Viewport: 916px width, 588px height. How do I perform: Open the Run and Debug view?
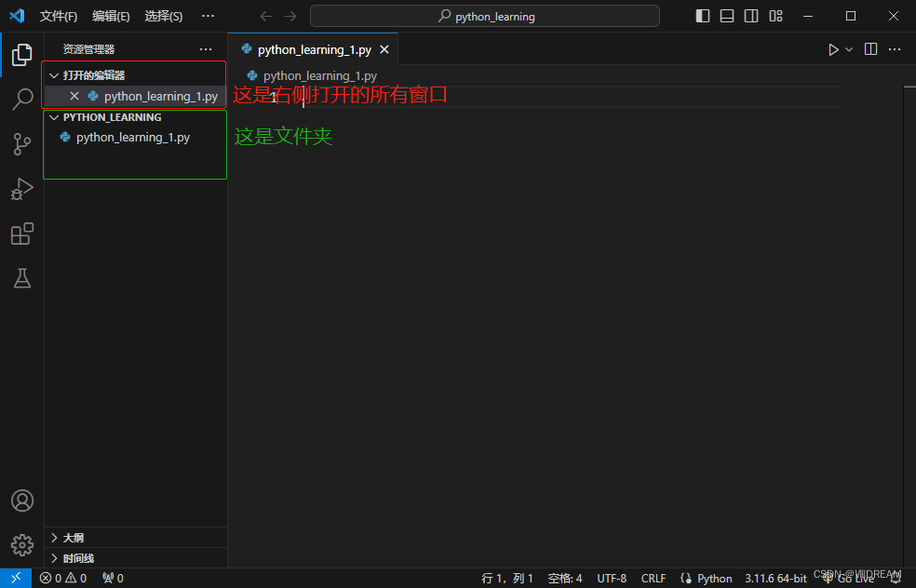[x=21, y=189]
